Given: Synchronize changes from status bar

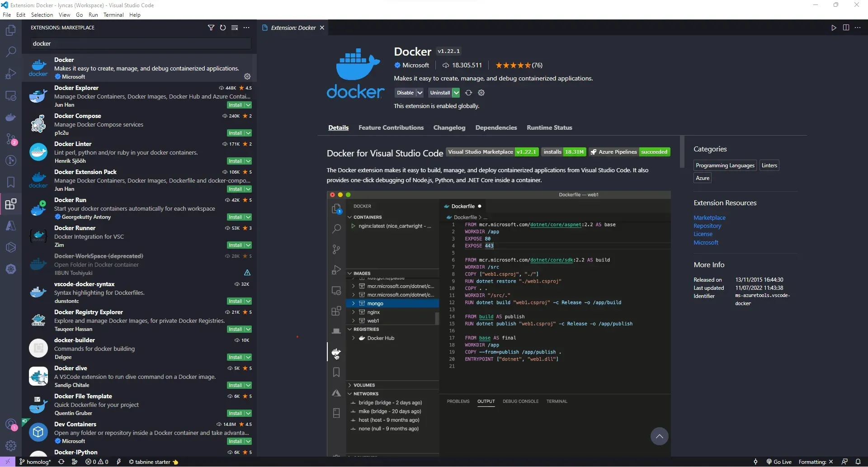Looking at the screenshot, I should 61,462.
